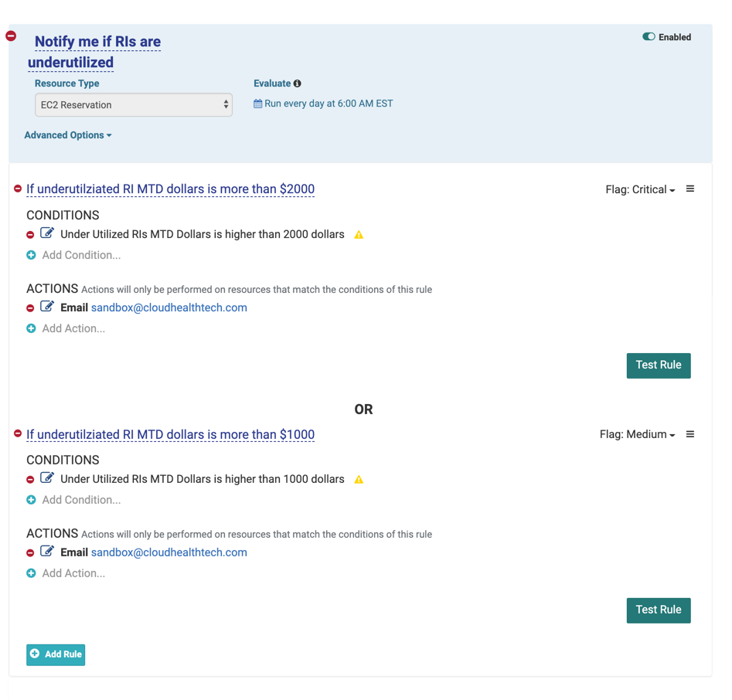
Task: Click Test Rule for the $2000 rule
Action: pos(658,365)
